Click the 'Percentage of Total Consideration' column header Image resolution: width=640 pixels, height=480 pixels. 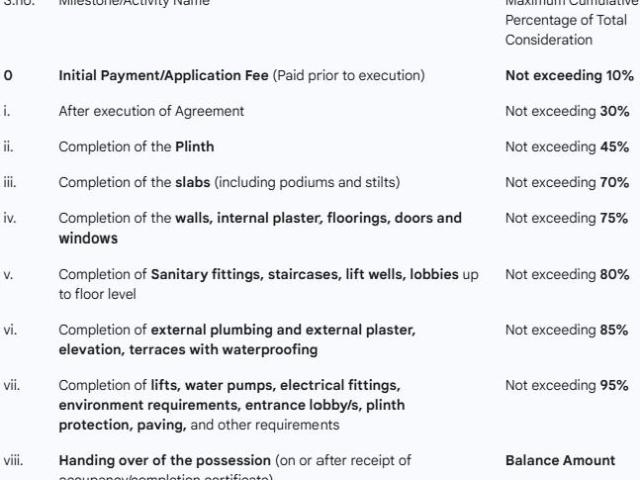(x=566, y=30)
